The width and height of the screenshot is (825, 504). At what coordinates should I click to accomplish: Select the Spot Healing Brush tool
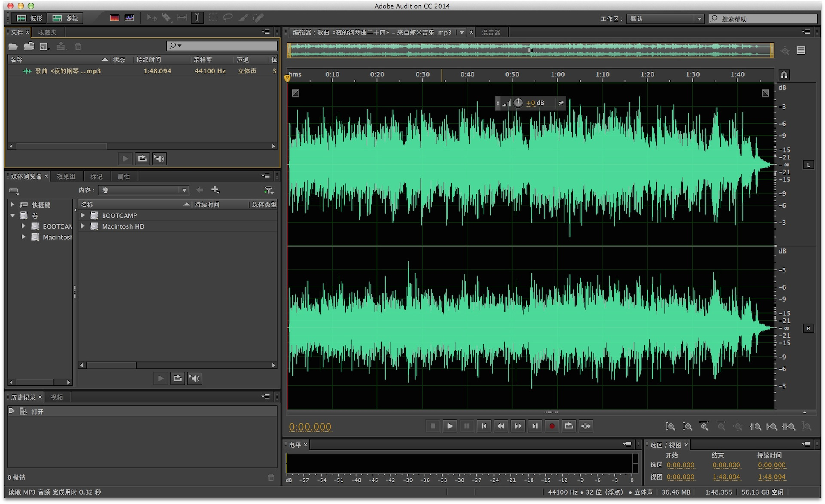258,18
